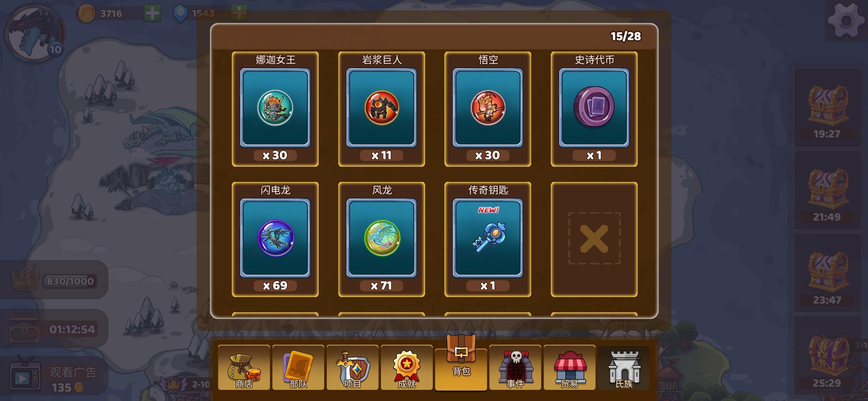Select the 娜迦女王 hero orb card
This screenshot has width=868, height=401.
(x=275, y=109)
